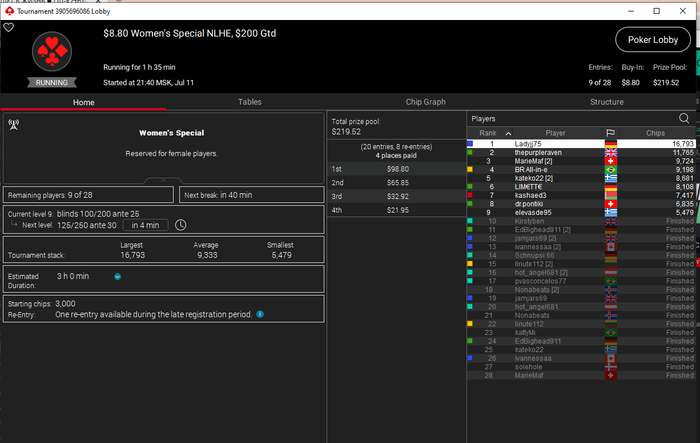700x443 pixels.
Task: Click the German flag next to Ladyjj75
Action: point(611,144)
